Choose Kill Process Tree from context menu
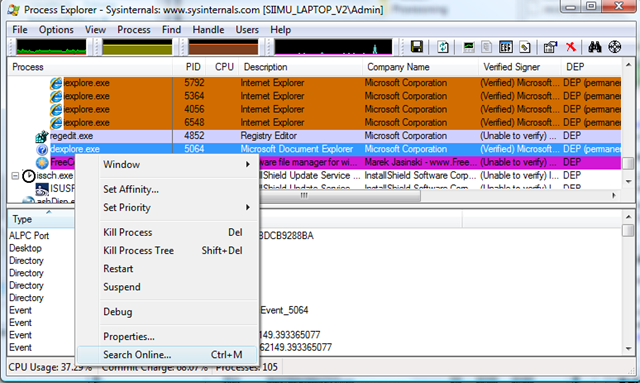Screen dimensions: 640x383 167,250
